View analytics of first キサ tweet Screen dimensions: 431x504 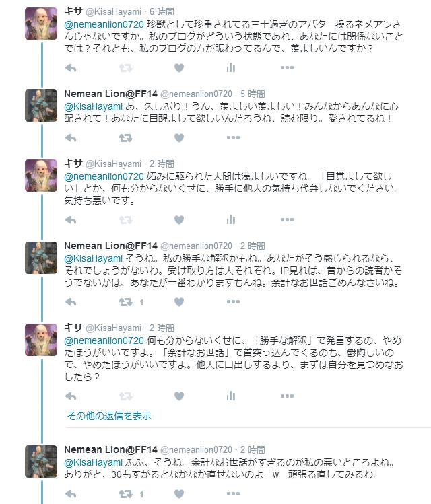(x=231, y=67)
